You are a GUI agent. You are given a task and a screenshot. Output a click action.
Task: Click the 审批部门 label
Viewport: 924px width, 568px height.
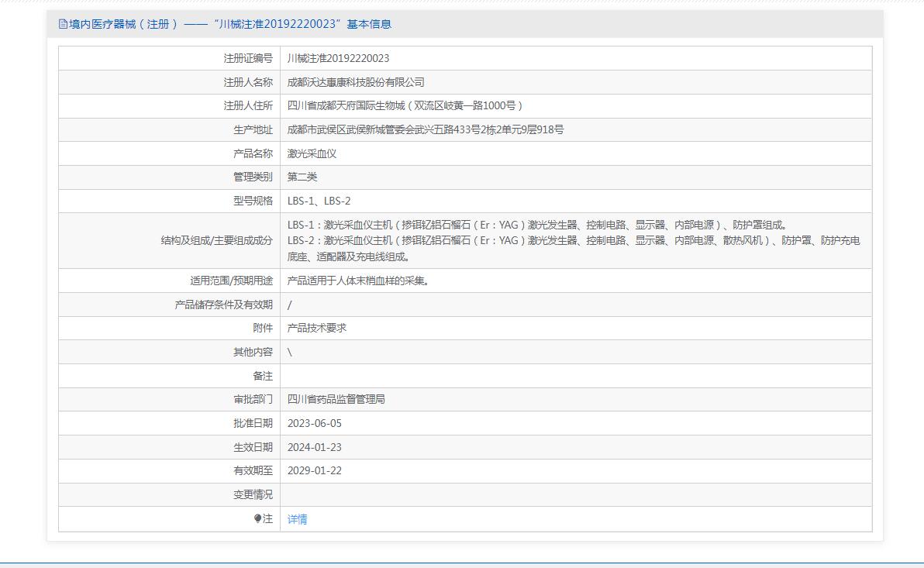(x=253, y=399)
